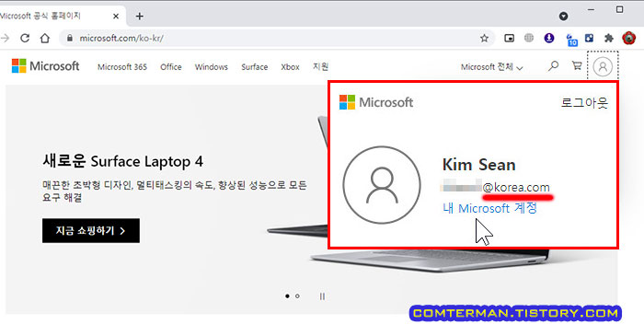Image resolution: width=644 pixels, height=336 pixels.
Task: Pause the carousel slideshow
Action: tap(322, 296)
